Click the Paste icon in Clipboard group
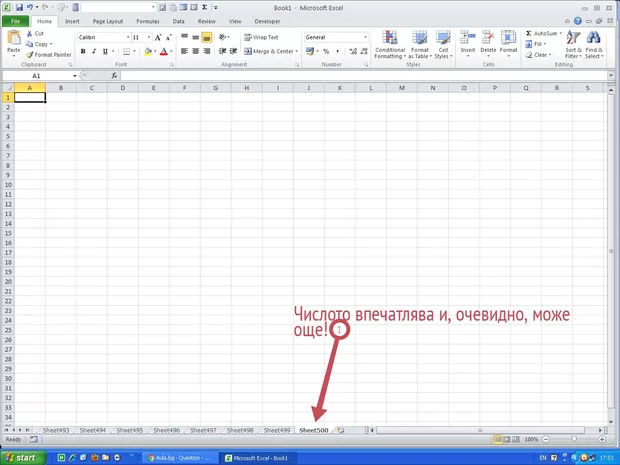Image resolution: width=620 pixels, height=465 pixels. tap(13, 39)
